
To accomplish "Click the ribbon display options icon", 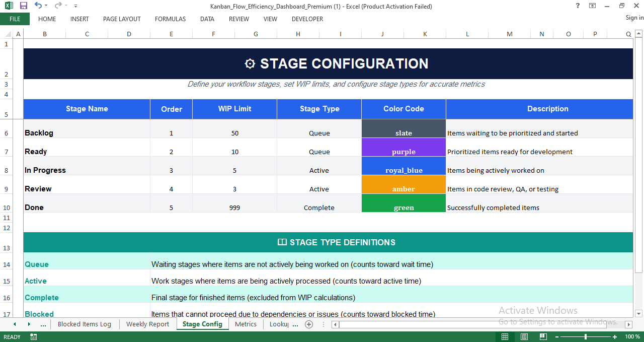I will click(x=591, y=6).
